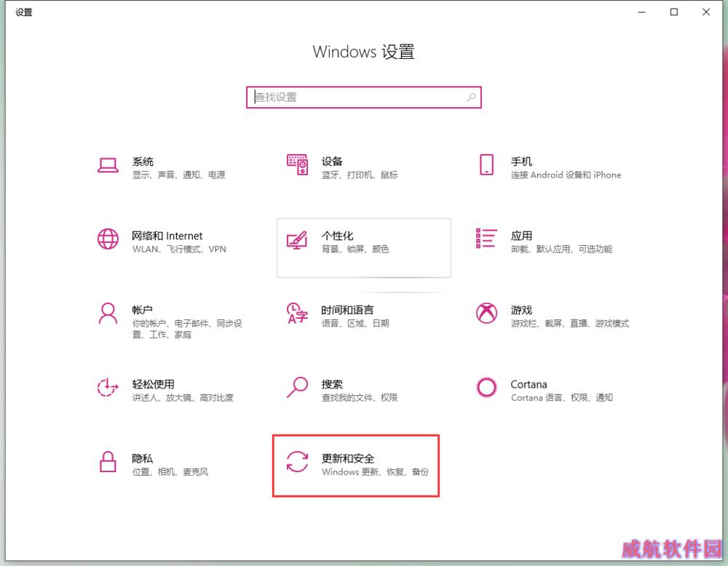Focus the 查找设置 search field
The width and height of the screenshot is (728, 566).
[363, 97]
